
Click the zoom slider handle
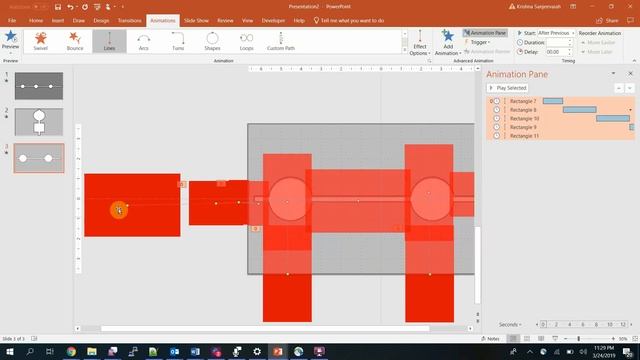click(578, 338)
